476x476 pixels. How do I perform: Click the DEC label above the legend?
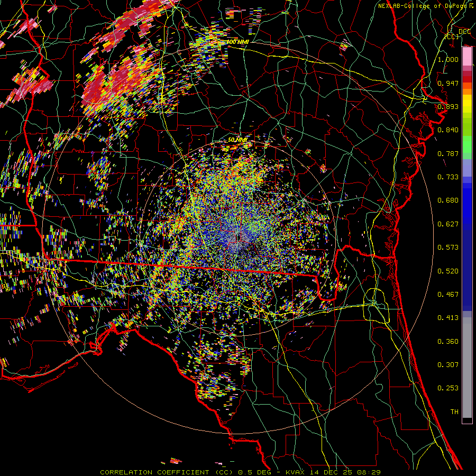(464, 32)
